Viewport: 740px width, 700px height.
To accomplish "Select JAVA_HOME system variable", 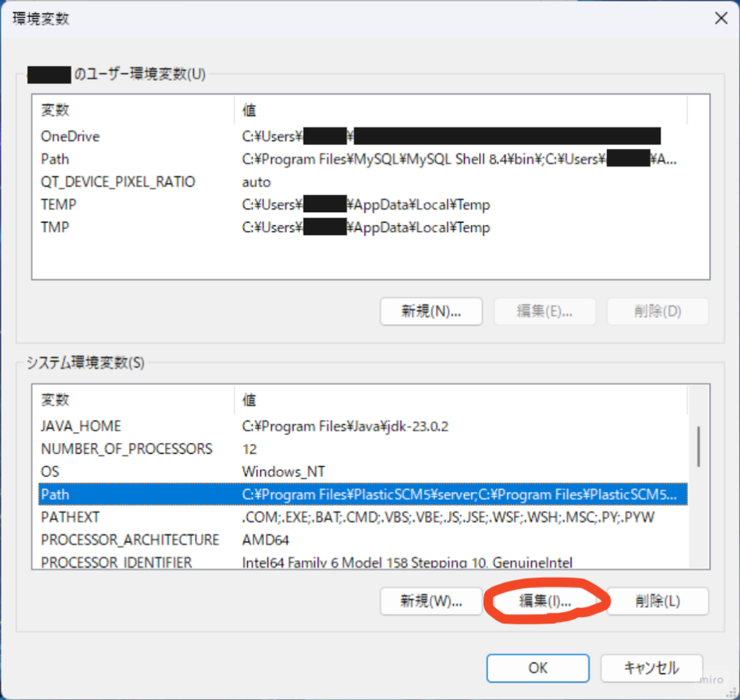I will (x=81, y=426).
